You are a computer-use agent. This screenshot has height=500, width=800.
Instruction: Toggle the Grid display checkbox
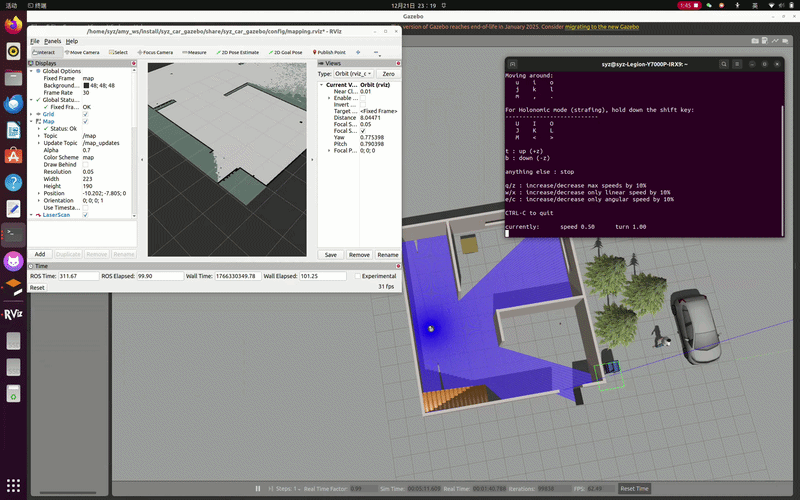click(85, 114)
